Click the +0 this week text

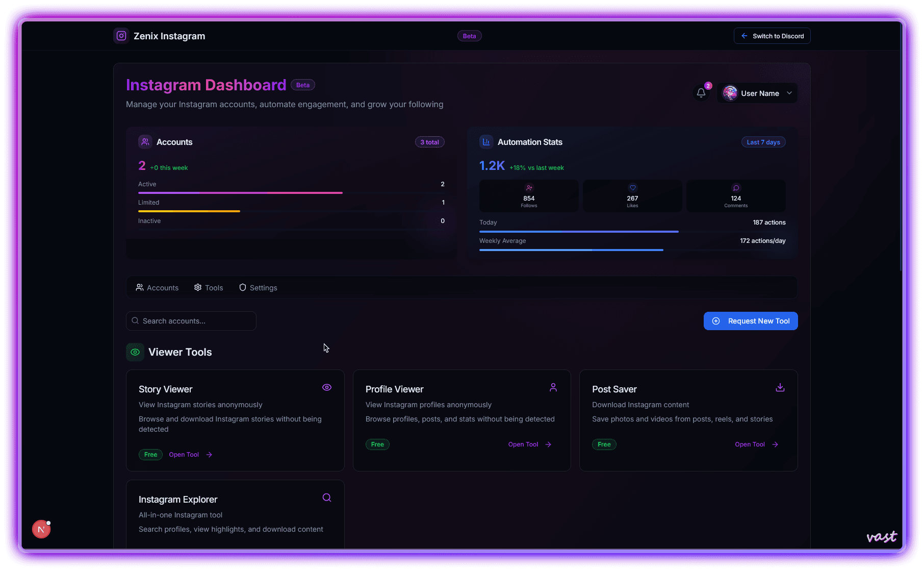169,168
